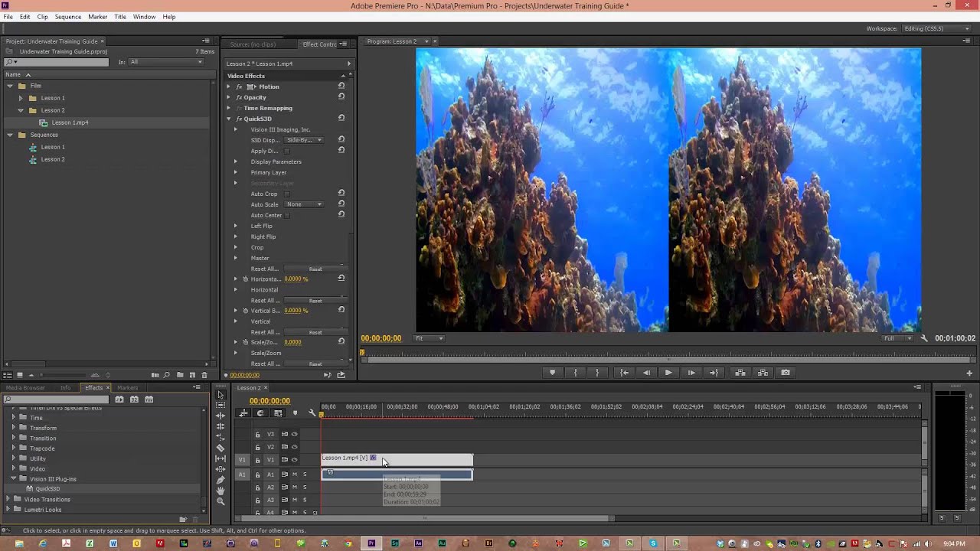Select the Zoom tool in the tools panel

click(x=220, y=501)
